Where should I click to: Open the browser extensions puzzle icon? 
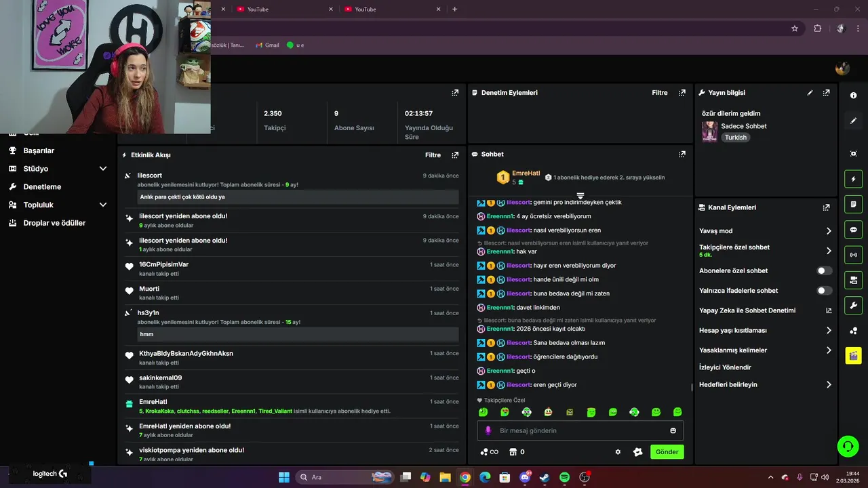tap(817, 28)
